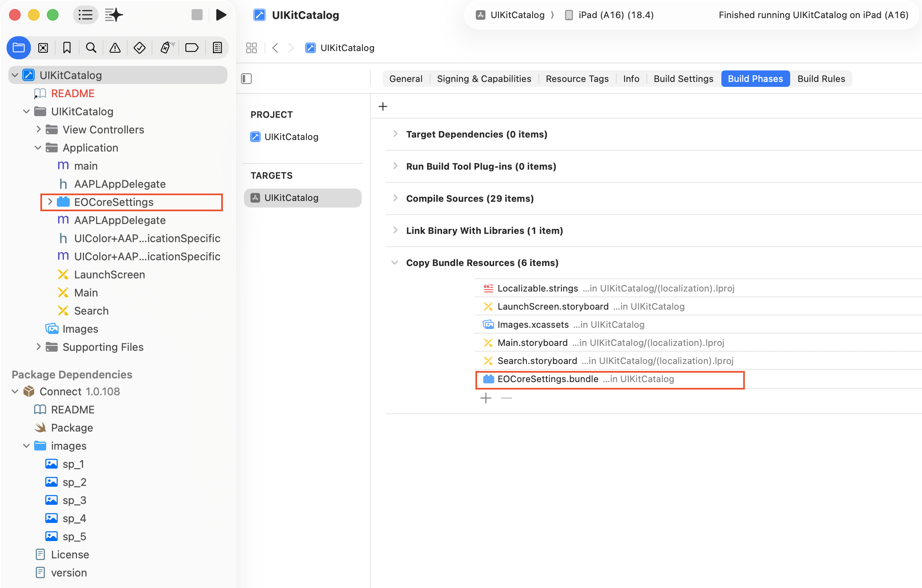Hide the project and targets list
This screenshot has width=922, height=588.
click(246, 79)
